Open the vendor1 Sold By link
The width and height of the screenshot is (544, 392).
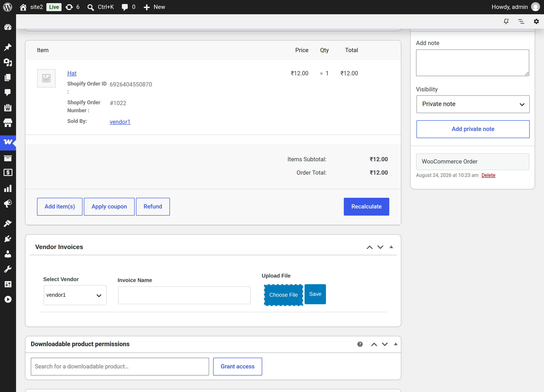[x=120, y=122]
